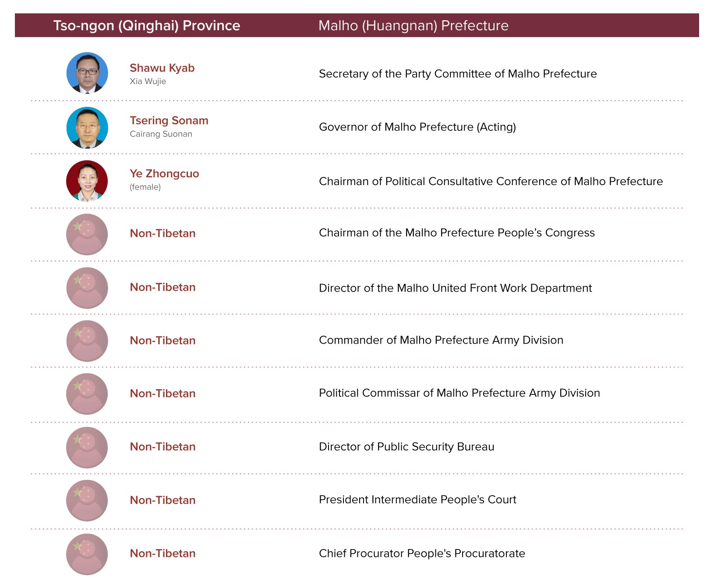714x588 pixels.
Task: Click placeholder avatar for United Front Work director
Action: 87,288
